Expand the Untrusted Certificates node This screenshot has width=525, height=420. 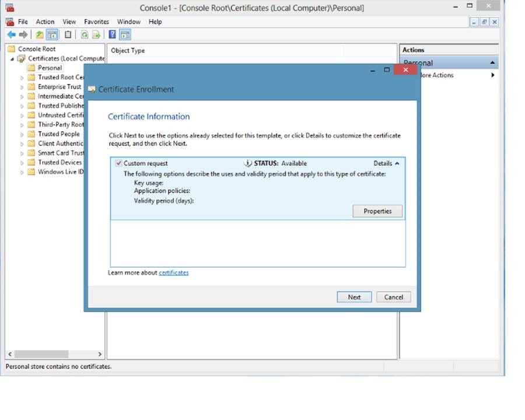[22, 116]
